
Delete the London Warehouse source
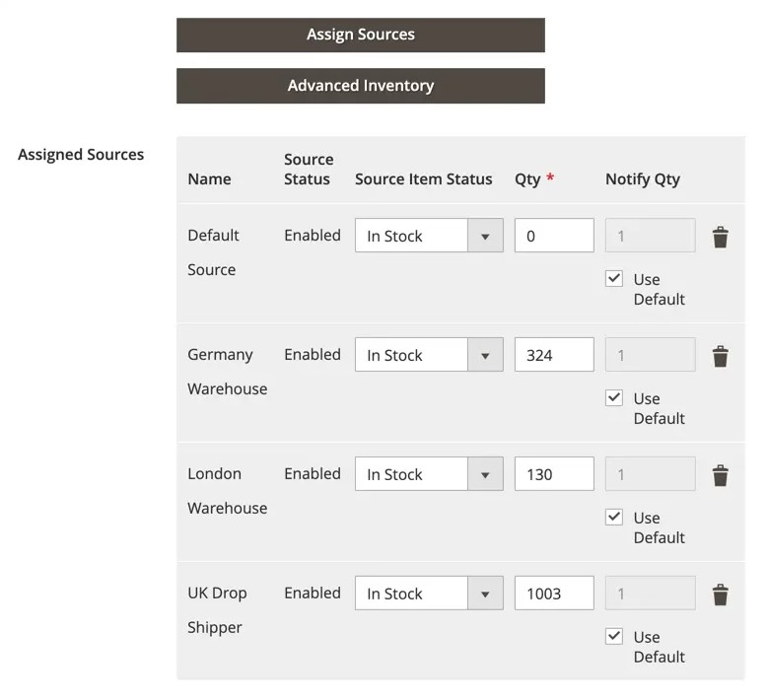[x=720, y=475]
